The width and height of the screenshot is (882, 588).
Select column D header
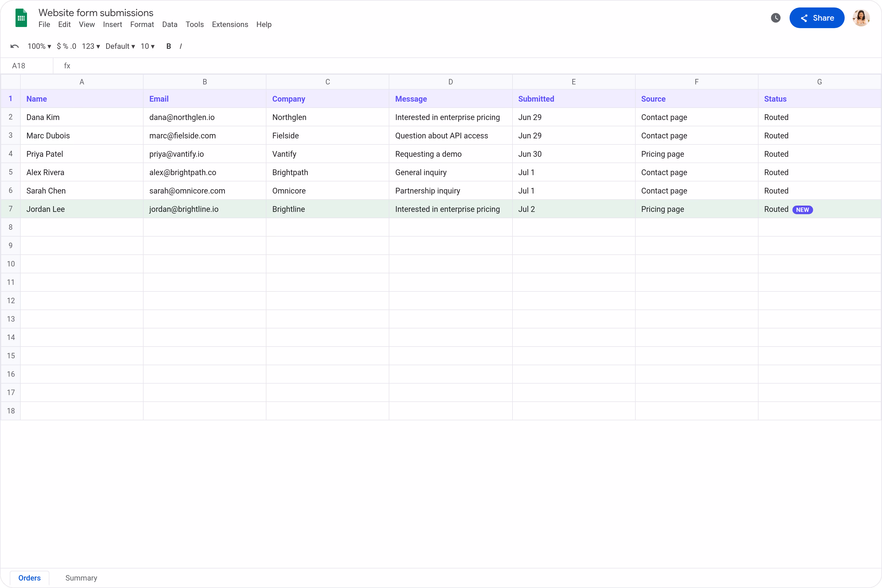(x=451, y=82)
